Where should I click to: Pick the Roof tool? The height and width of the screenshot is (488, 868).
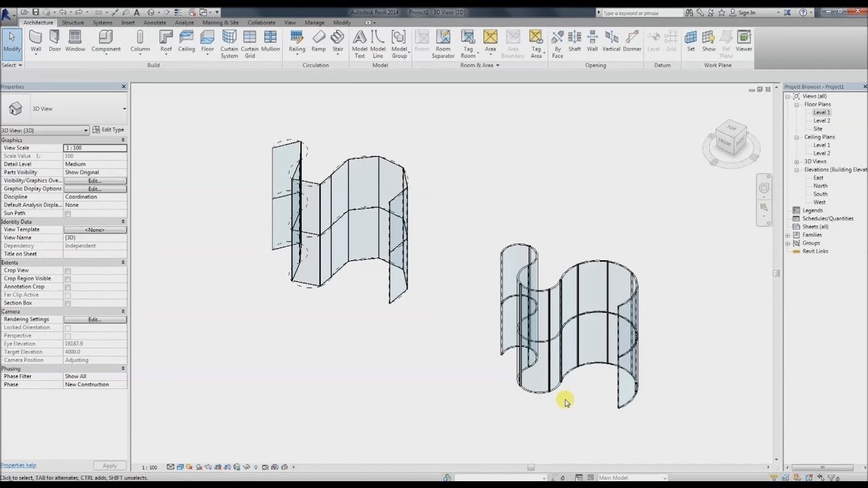(x=166, y=42)
